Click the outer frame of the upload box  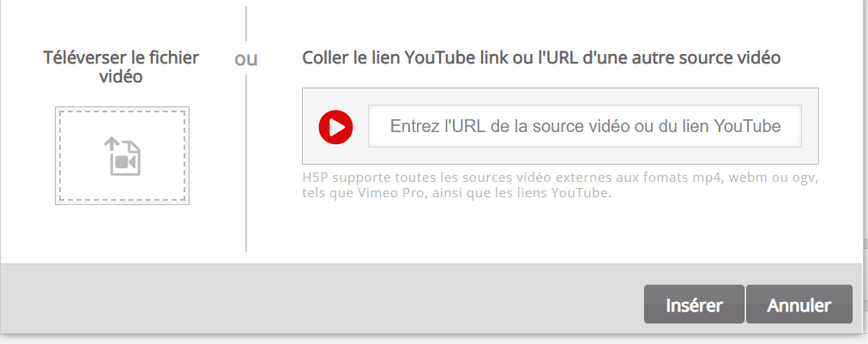pyautogui.click(x=123, y=109)
